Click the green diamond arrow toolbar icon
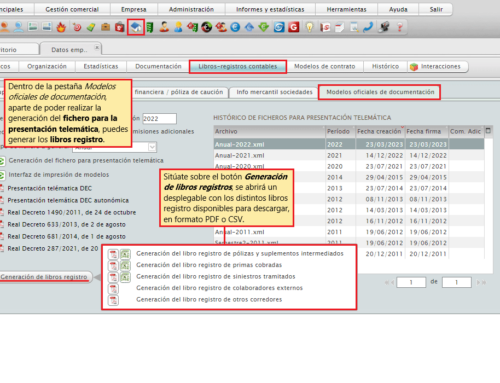500x383 pixels. (264, 27)
